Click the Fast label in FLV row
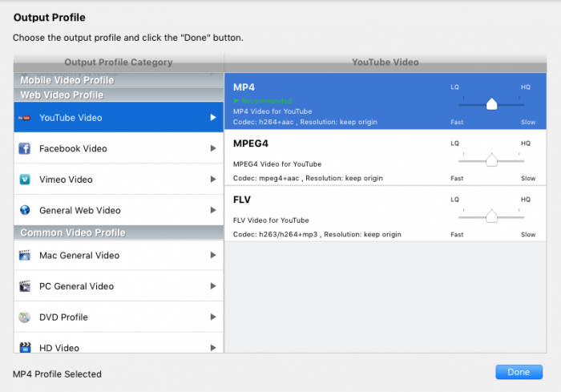 457,235
